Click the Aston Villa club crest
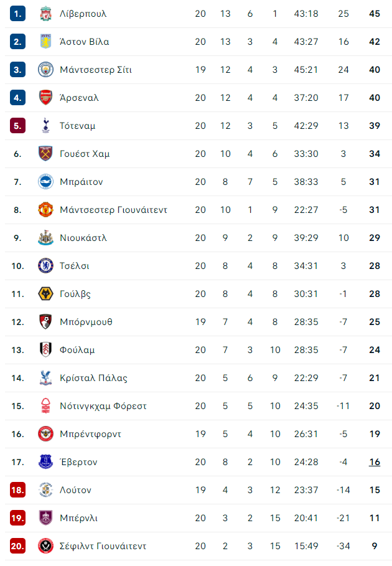Viewport: 392px width, 566px height. point(46,42)
